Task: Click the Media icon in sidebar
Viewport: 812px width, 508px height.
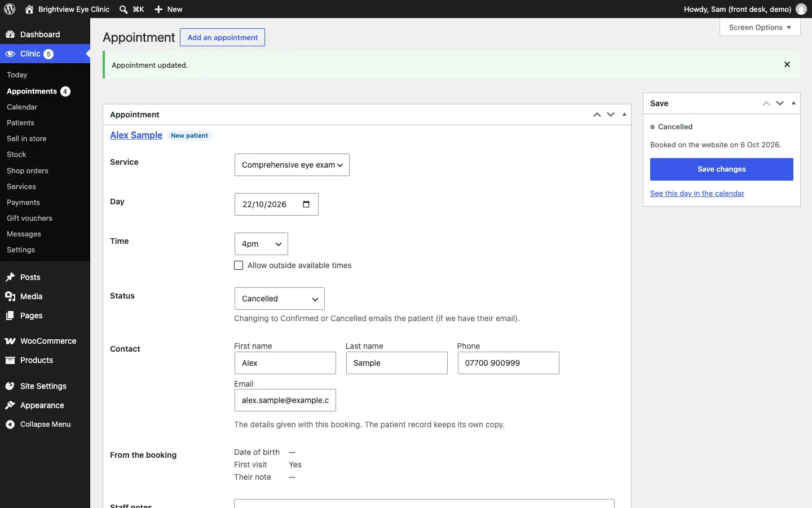Action: click(10, 296)
